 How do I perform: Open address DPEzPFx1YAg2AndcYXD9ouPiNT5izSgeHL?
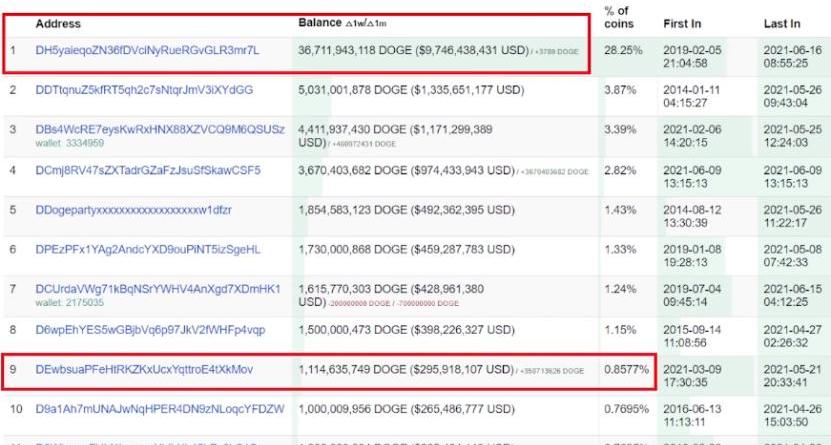click(147, 249)
